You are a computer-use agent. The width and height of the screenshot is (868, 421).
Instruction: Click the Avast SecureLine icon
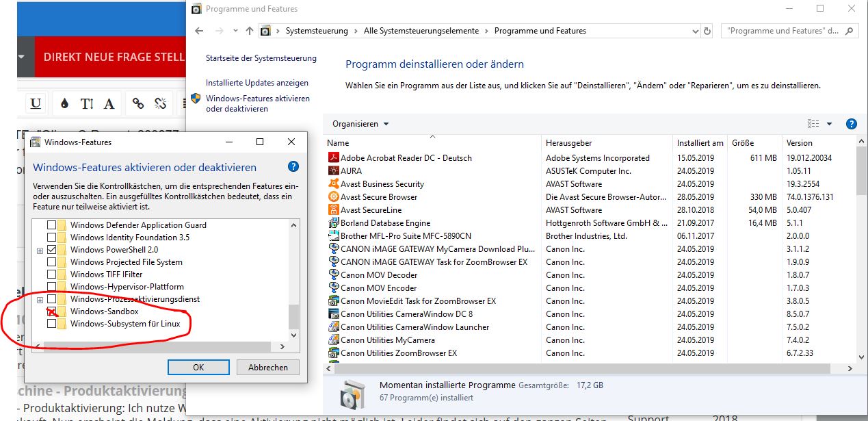click(x=334, y=209)
